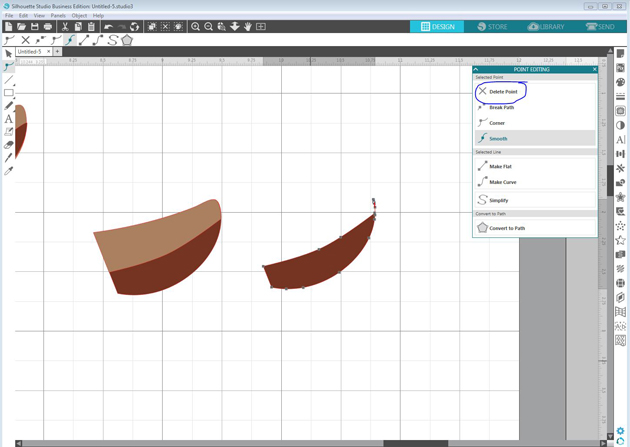Click the Copy icon in the toolbar
630x447 pixels.
[78, 27]
